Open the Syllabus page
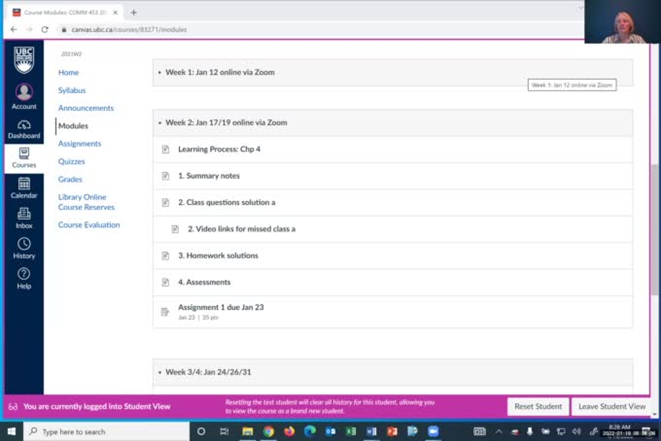Viewport: 661px width, 441px height. tap(72, 90)
